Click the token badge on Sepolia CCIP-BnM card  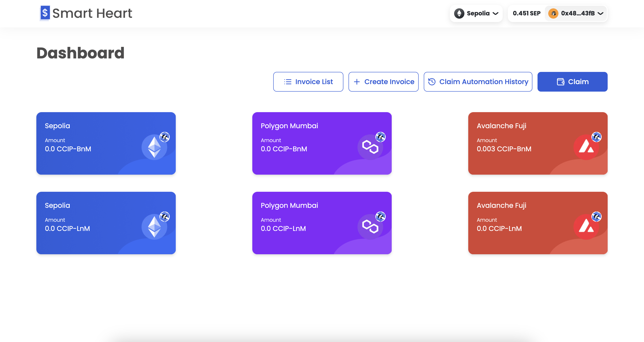[165, 137]
